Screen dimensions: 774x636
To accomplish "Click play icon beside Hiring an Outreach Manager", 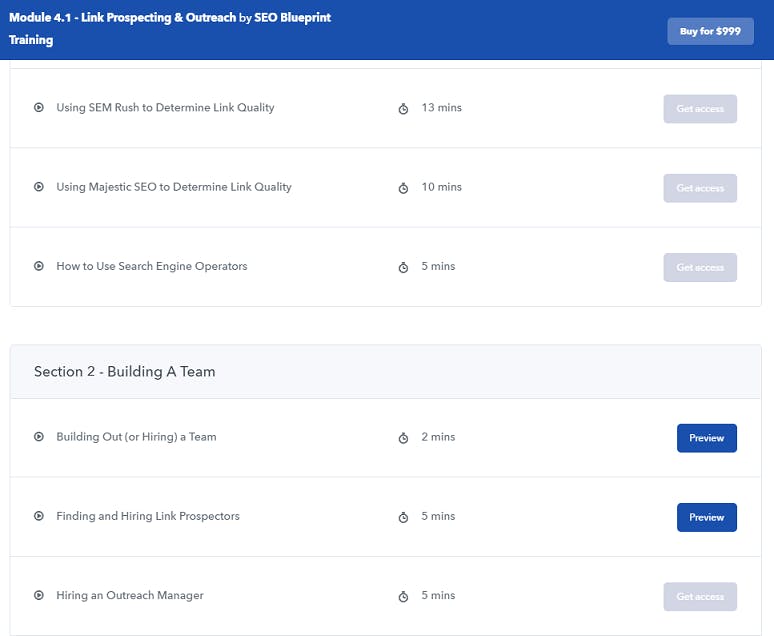I will click(39, 596).
